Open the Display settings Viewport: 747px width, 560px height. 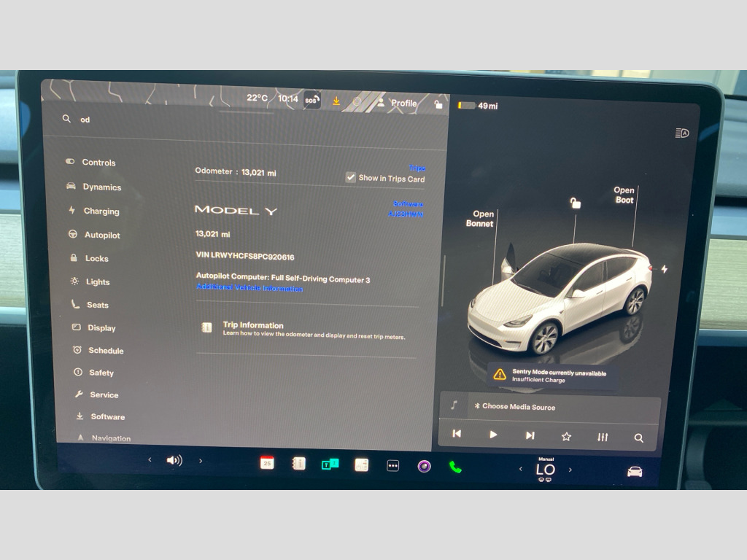click(94, 327)
